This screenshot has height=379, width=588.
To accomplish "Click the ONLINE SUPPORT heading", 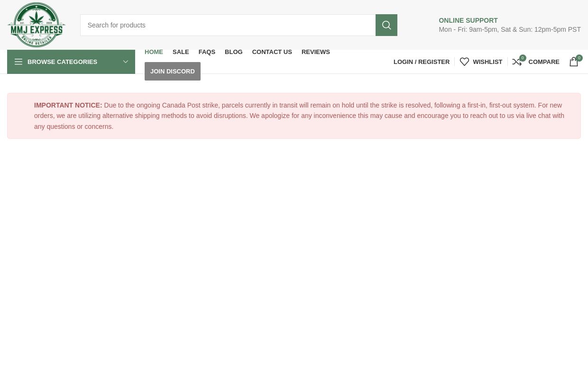I will click(x=468, y=20).
